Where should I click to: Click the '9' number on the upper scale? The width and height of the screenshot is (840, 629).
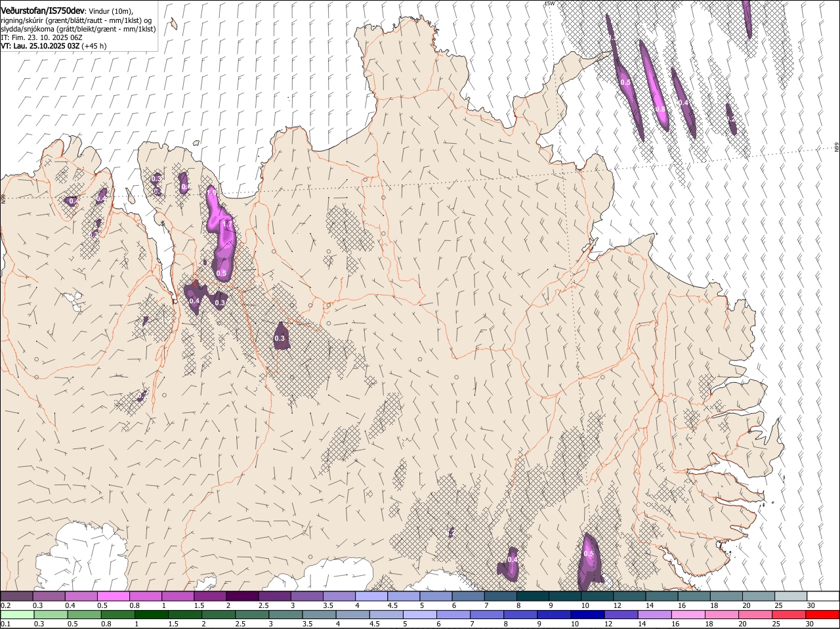point(550,605)
